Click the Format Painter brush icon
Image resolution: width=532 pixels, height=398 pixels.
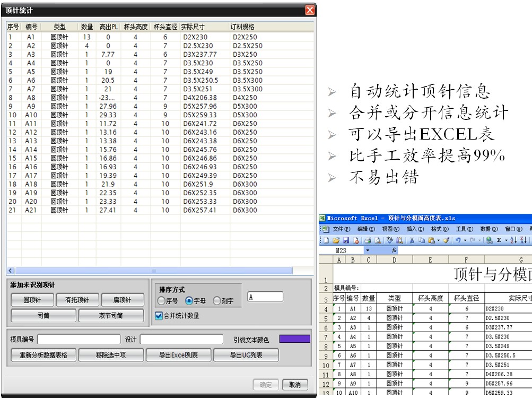(x=446, y=240)
